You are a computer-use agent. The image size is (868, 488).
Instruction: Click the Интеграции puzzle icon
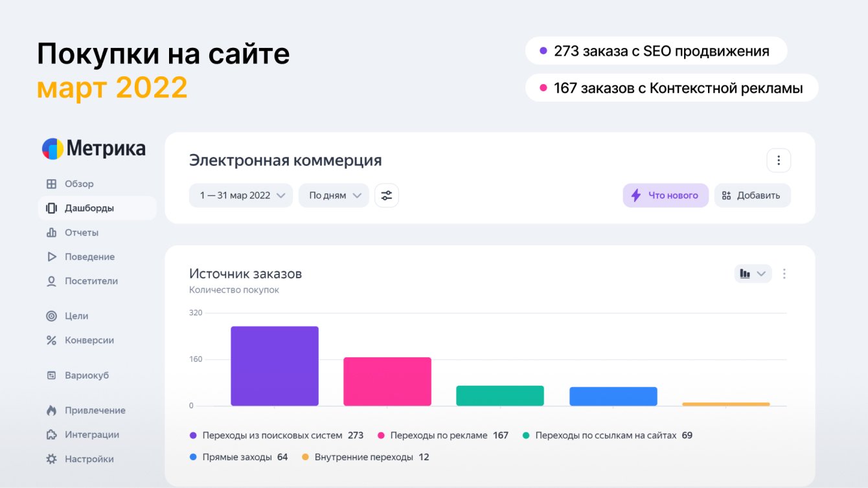pos(52,435)
